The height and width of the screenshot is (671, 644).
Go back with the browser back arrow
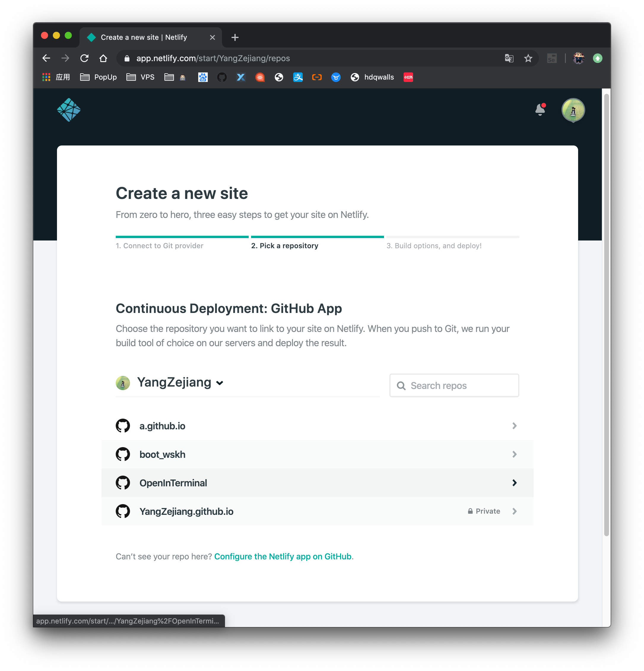pos(46,58)
